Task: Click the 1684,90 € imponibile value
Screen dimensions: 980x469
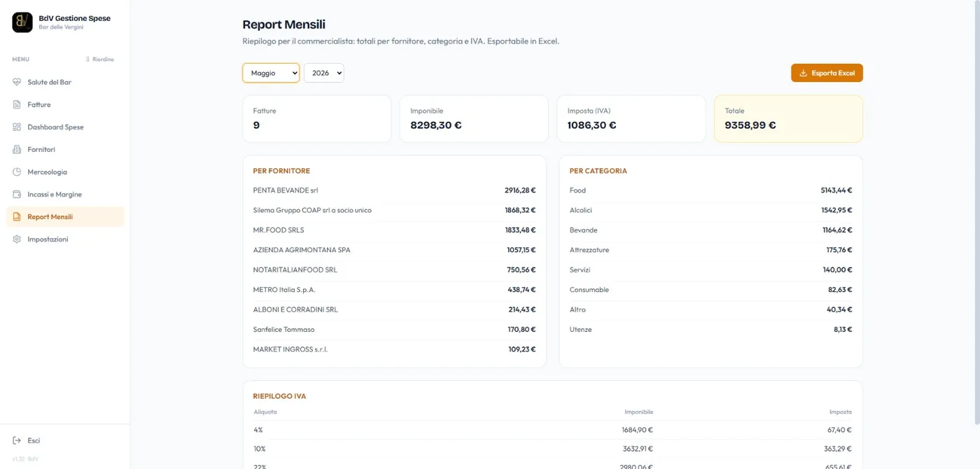Action: (637, 430)
